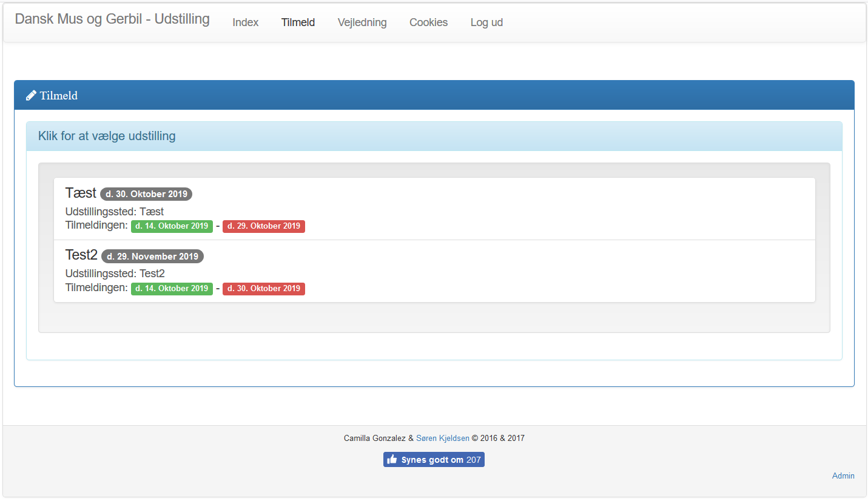Click the pencil icon beside Tilmeld heading

pyautogui.click(x=31, y=96)
